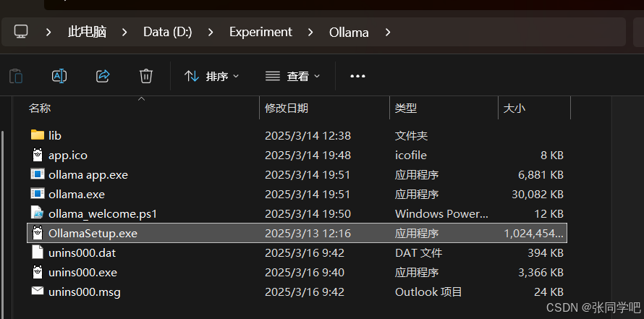Click the 12 KB size cell

pos(548,214)
